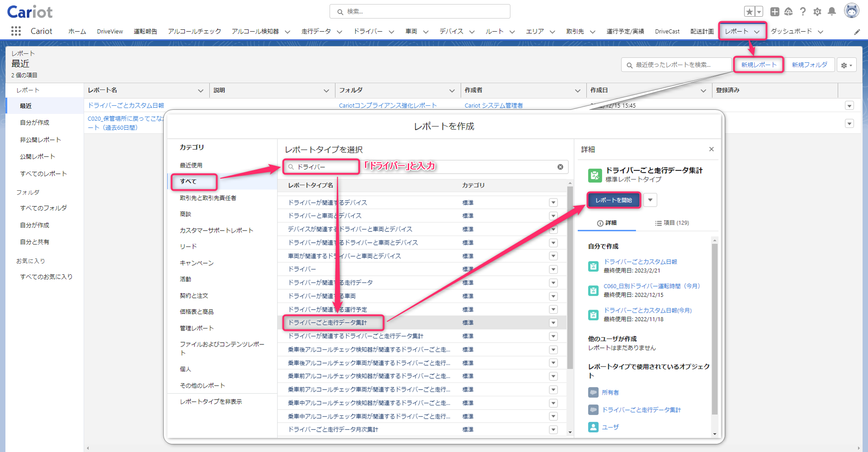868x452 pixels.
Task: Select the 取引先と取引先責任者 category
Action: tap(208, 198)
